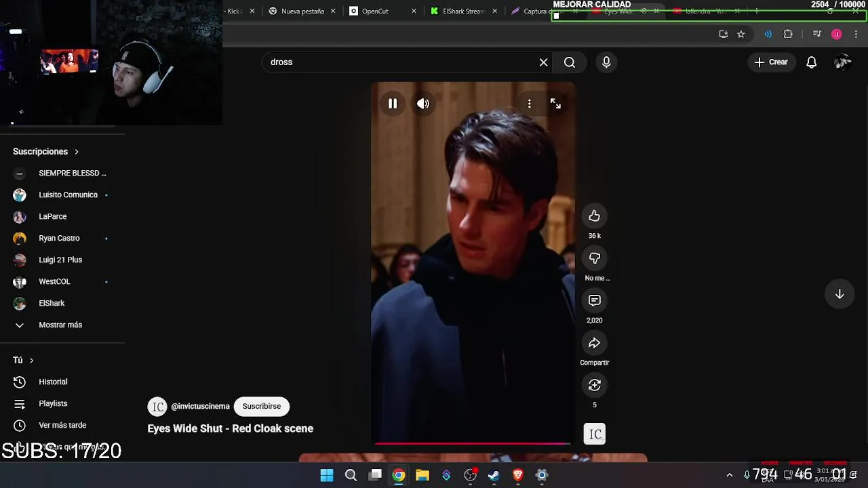Image resolution: width=868 pixels, height=488 pixels.
Task: Subscribe with the Suscribirse button
Action: 262,406
